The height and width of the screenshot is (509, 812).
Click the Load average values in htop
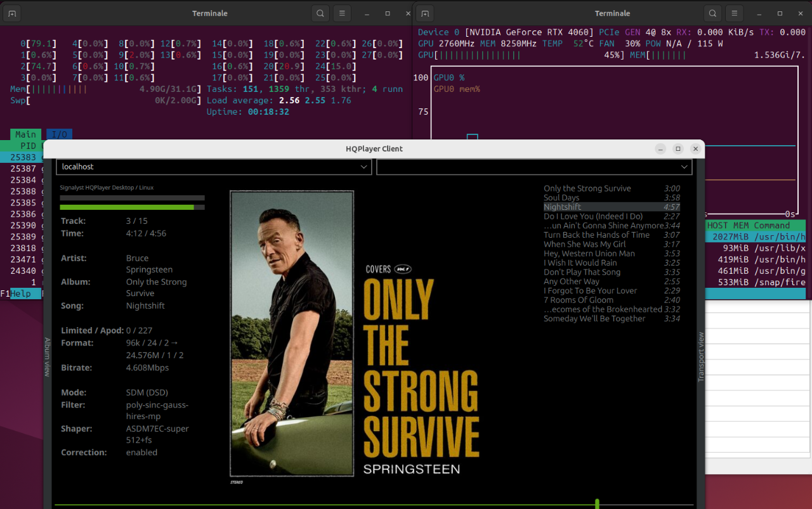(x=315, y=100)
